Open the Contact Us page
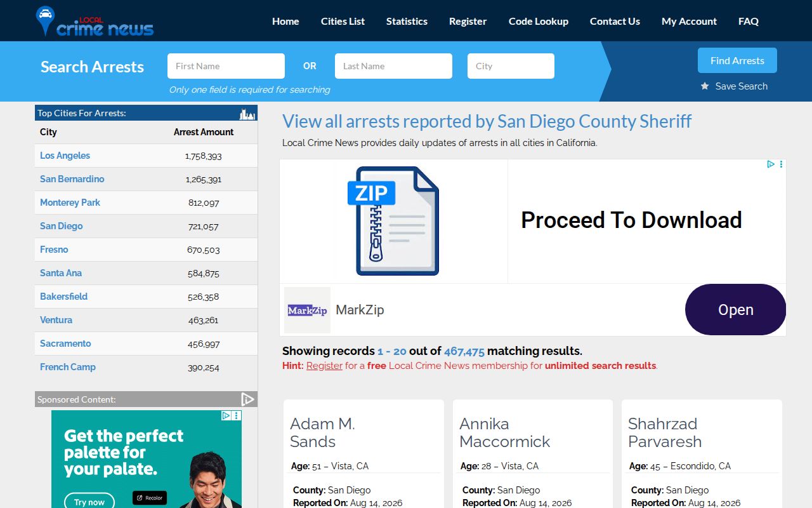812x508 pixels. (x=615, y=21)
